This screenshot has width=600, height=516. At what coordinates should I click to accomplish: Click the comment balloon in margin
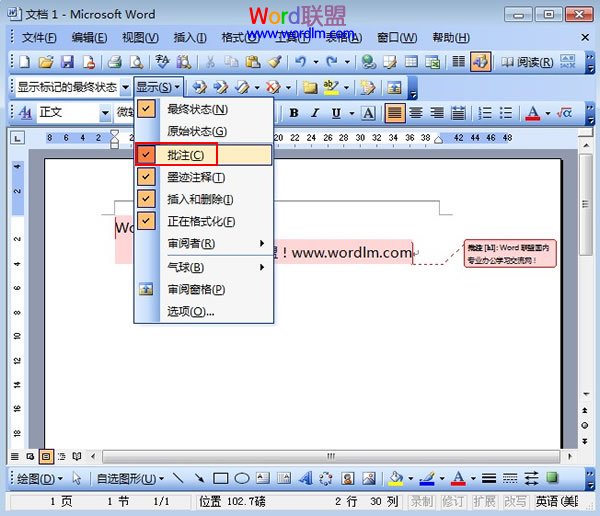click(x=510, y=253)
